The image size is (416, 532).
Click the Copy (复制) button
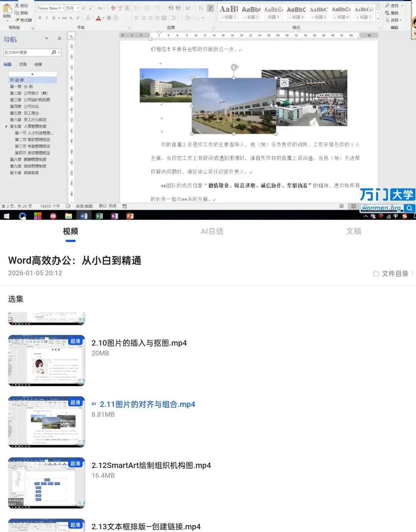[21, 13]
